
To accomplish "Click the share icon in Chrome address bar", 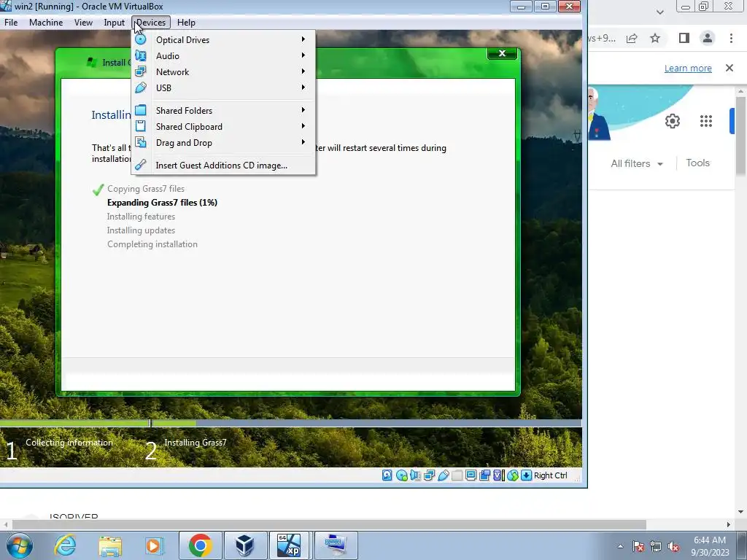I will click(632, 38).
